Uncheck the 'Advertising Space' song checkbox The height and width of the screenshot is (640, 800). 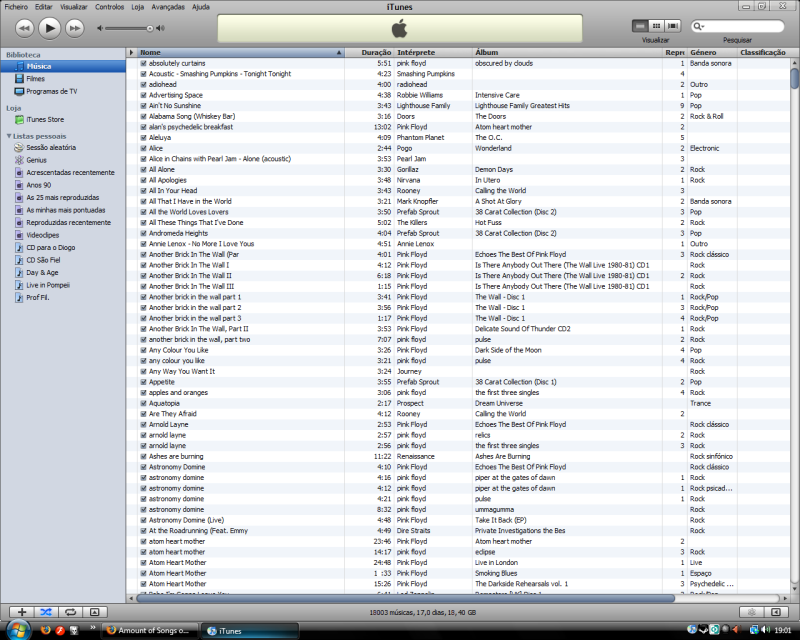(x=143, y=95)
